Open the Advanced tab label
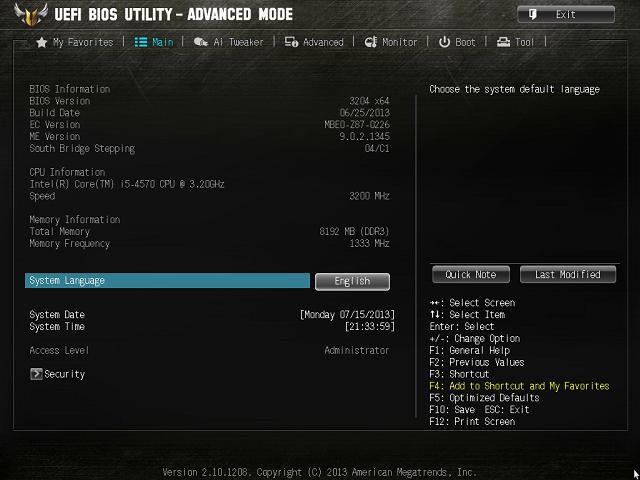 coord(323,42)
